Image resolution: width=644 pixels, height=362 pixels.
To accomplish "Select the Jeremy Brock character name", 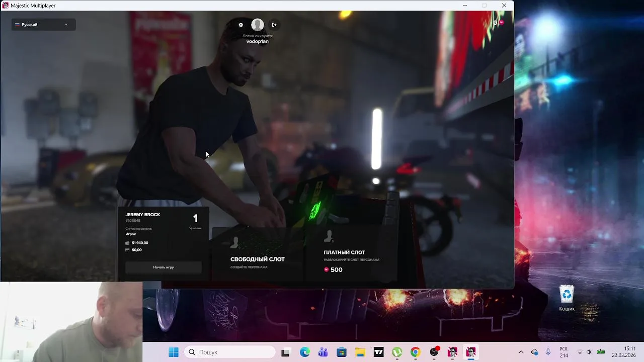I will pos(143,215).
